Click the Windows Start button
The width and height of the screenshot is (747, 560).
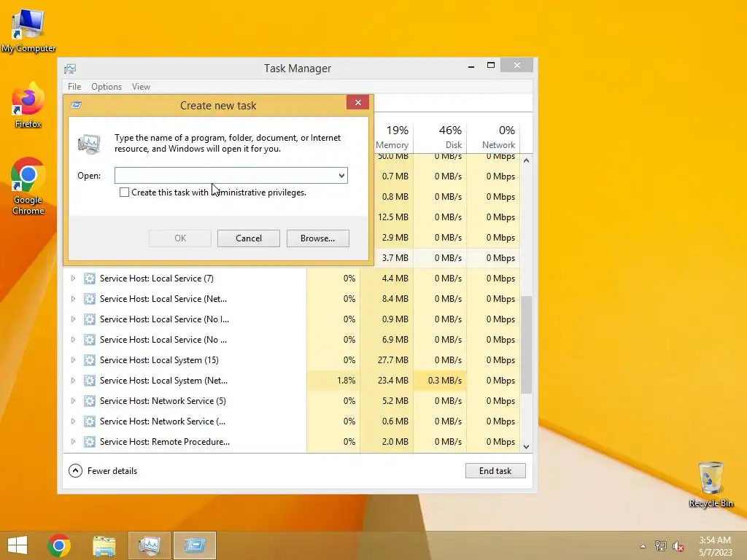pyautogui.click(x=18, y=545)
